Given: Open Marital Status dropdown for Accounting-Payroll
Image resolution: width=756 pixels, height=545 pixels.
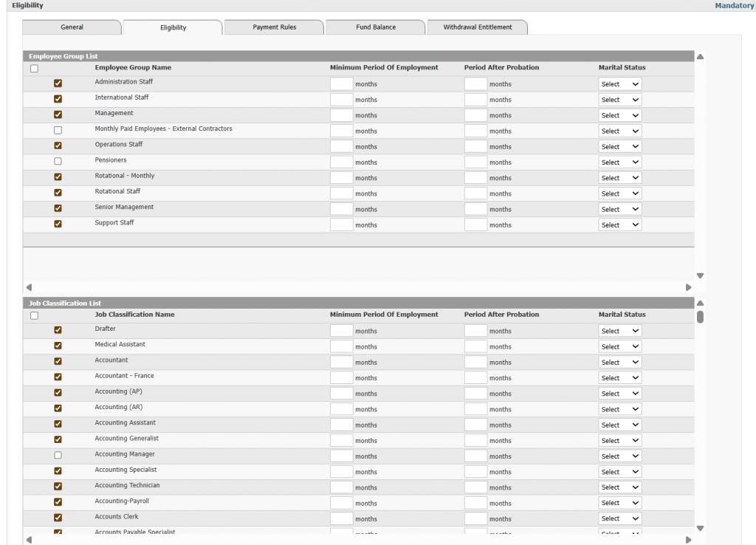Looking at the screenshot, I should 620,503.
